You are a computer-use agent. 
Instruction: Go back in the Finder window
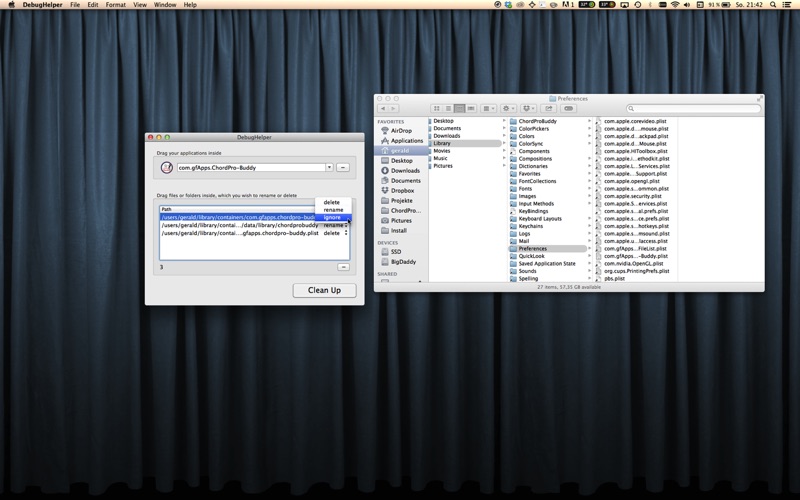pos(383,108)
